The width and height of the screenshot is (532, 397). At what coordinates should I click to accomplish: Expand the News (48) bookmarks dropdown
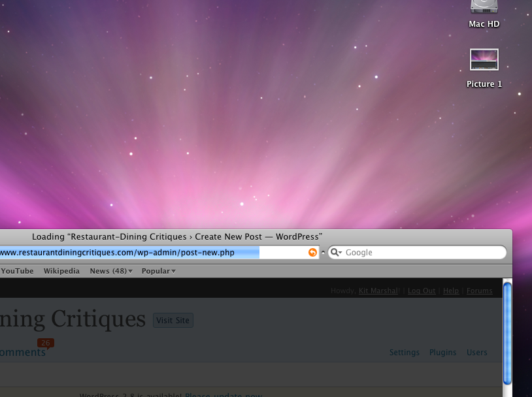(111, 271)
